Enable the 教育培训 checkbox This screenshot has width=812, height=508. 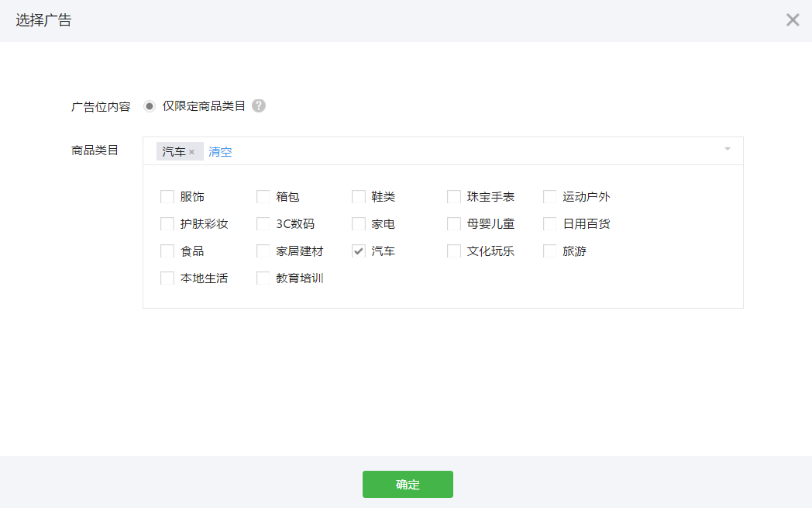pos(263,278)
